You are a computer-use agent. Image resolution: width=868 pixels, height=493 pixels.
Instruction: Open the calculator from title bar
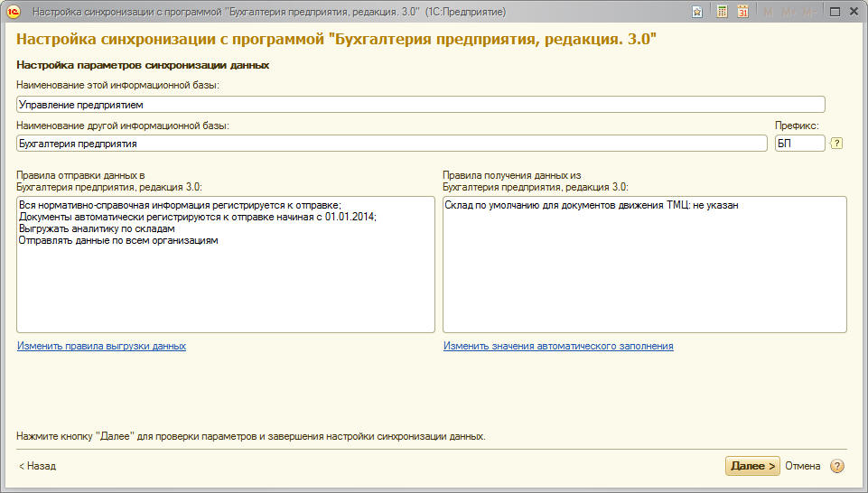tap(722, 12)
